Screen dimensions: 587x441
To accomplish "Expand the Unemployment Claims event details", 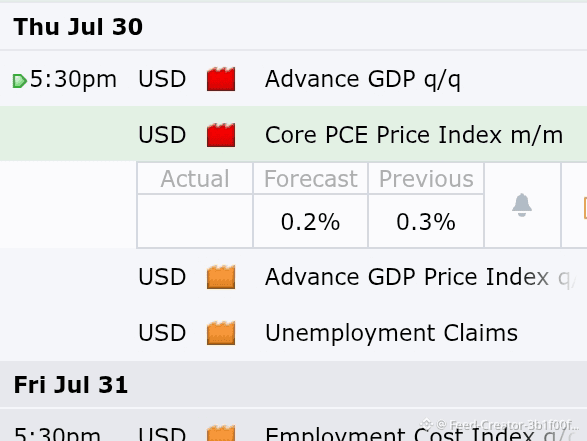I will pos(294,333).
